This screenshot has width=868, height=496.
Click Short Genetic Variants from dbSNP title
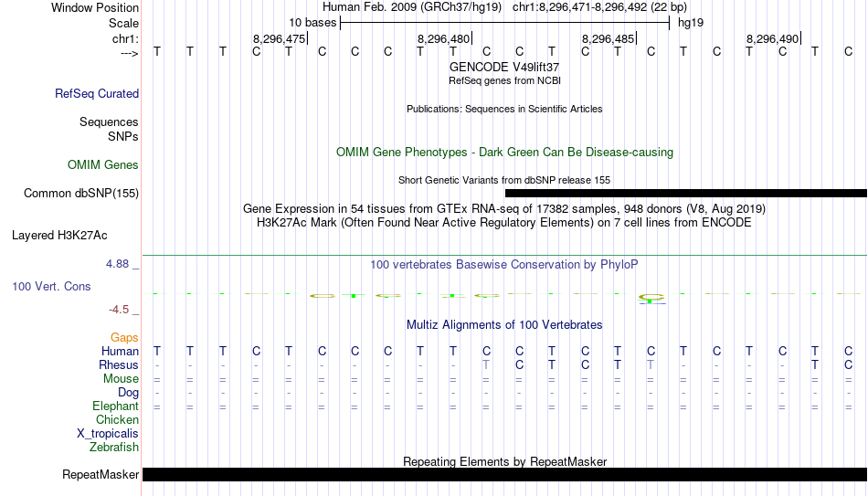point(504,180)
